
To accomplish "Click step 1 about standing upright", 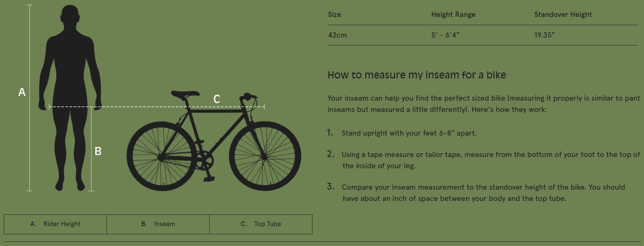I will pyautogui.click(x=409, y=133).
